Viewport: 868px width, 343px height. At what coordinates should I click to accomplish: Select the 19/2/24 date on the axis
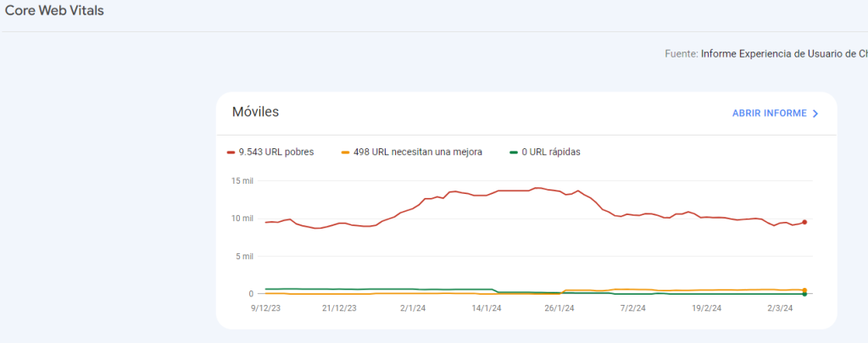click(x=707, y=308)
